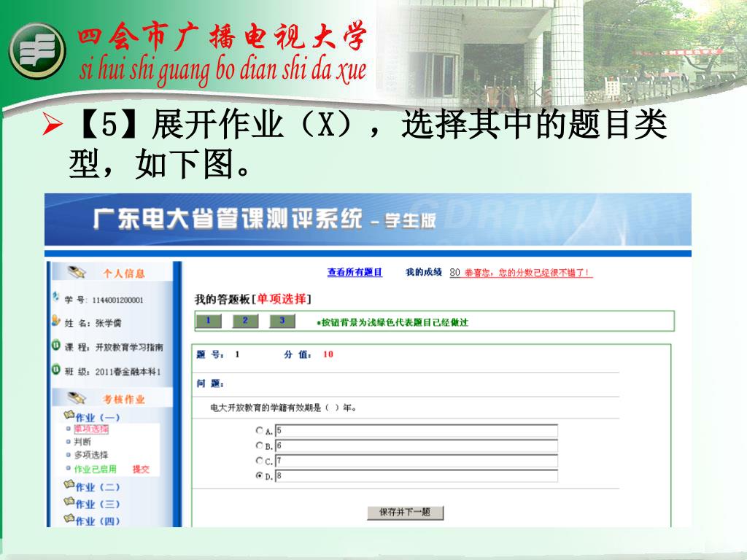
Task: Click student number 1144001200001
Action: [x=117, y=300]
